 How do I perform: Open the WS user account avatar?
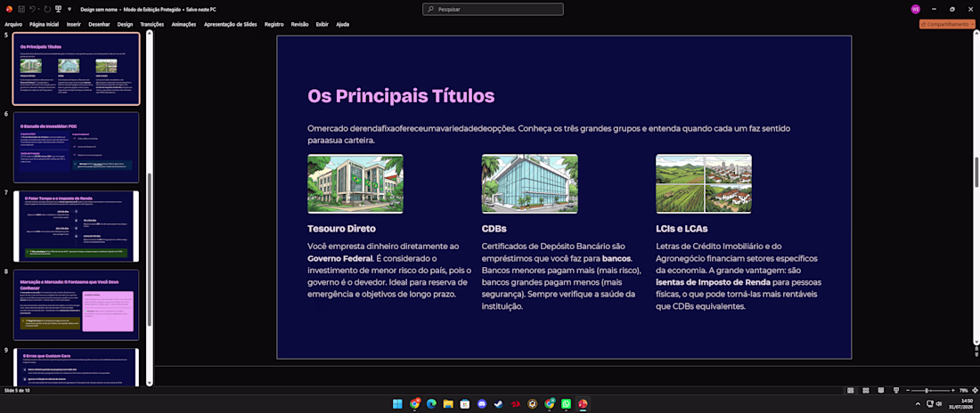coord(915,10)
